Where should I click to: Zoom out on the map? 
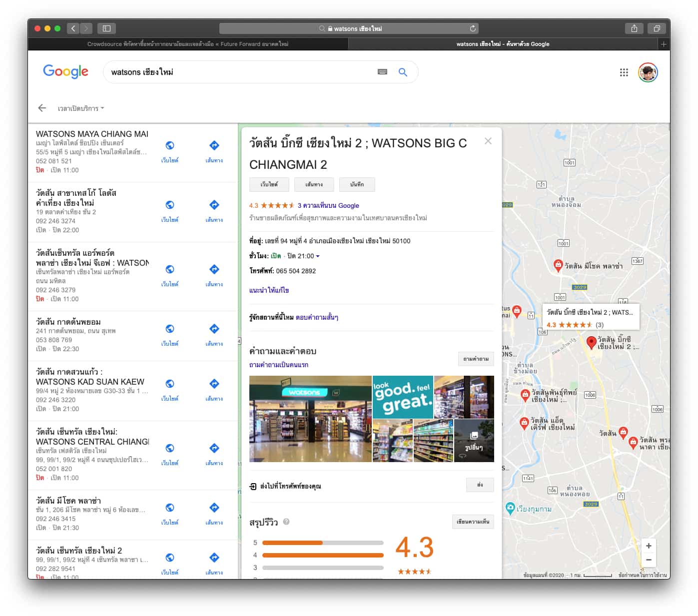click(x=649, y=560)
